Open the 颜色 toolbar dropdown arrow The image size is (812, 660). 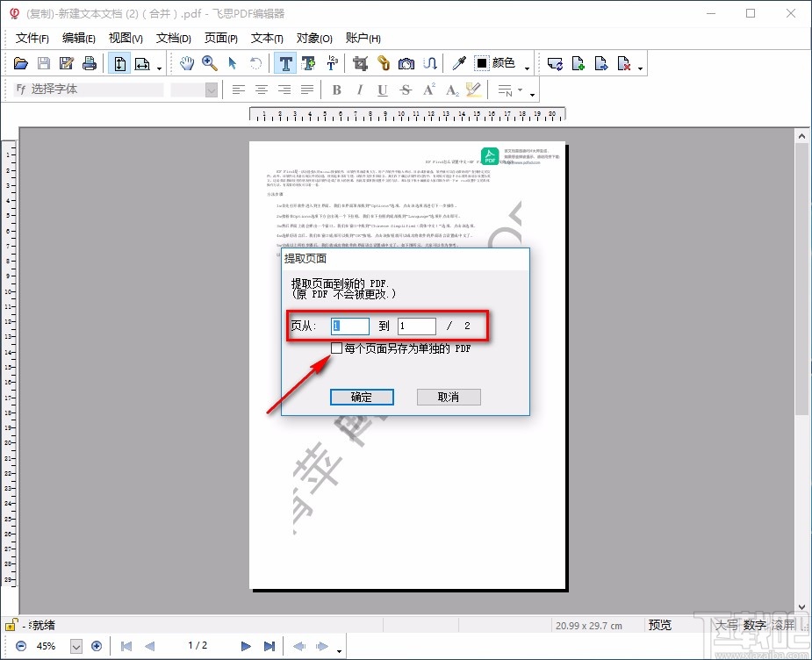tap(528, 68)
